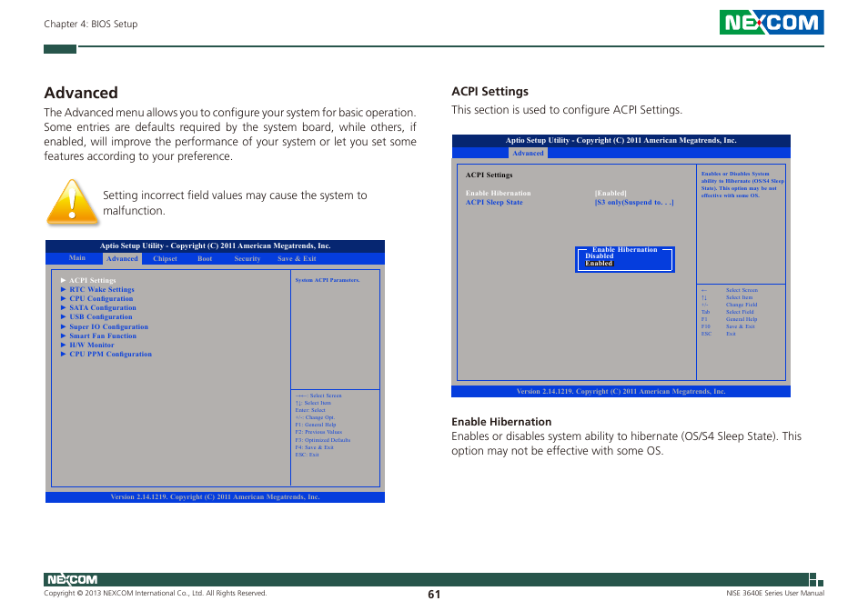Open RTC Wake Settings entry
Screen dimensions: 868x611
pos(102,289)
